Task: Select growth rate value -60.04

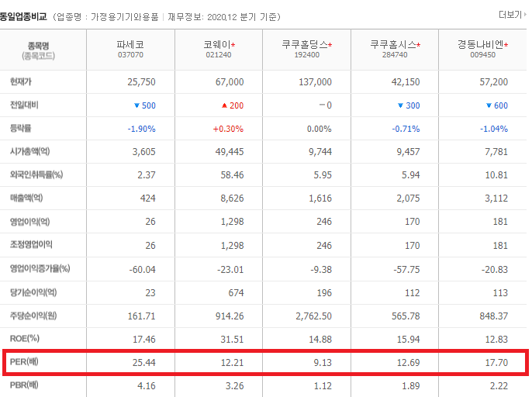Action: (x=142, y=270)
